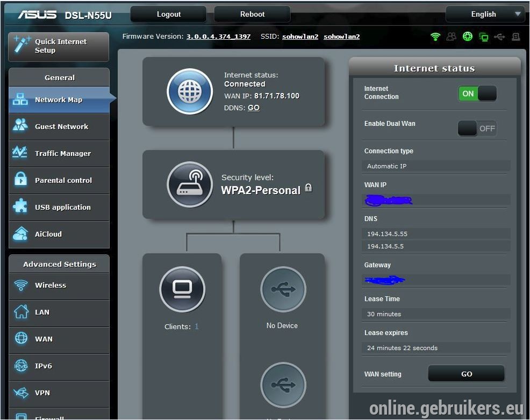Click the guest network users status icon
530x420 pixels.
(x=451, y=37)
